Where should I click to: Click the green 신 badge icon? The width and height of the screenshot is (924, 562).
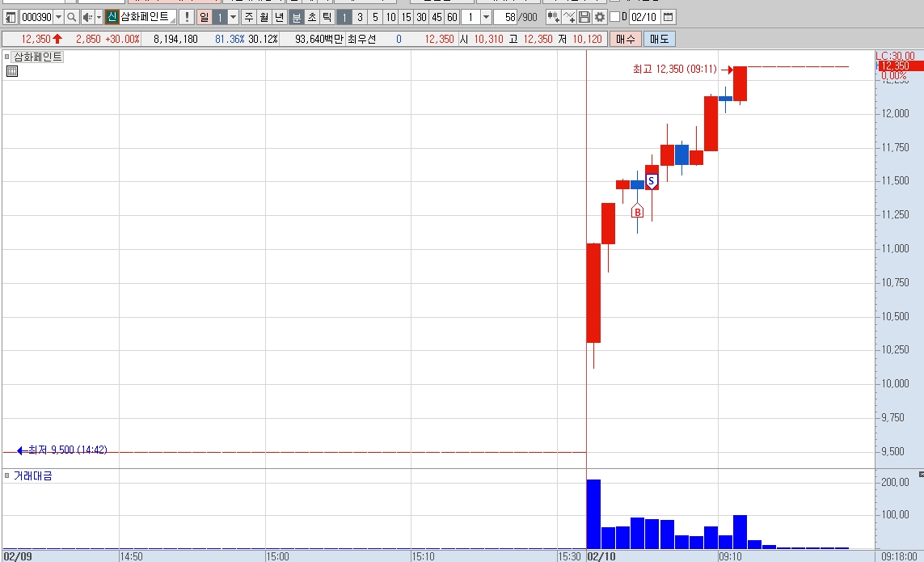(x=112, y=17)
